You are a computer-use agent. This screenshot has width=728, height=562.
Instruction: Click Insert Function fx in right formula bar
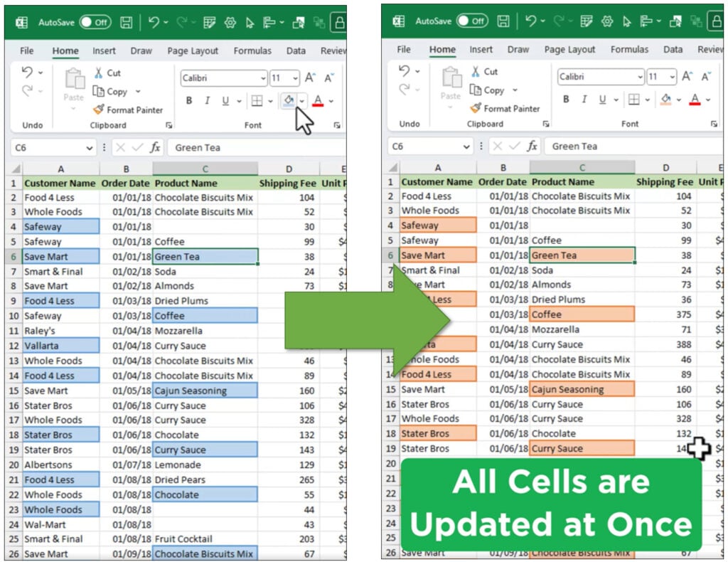click(532, 147)
